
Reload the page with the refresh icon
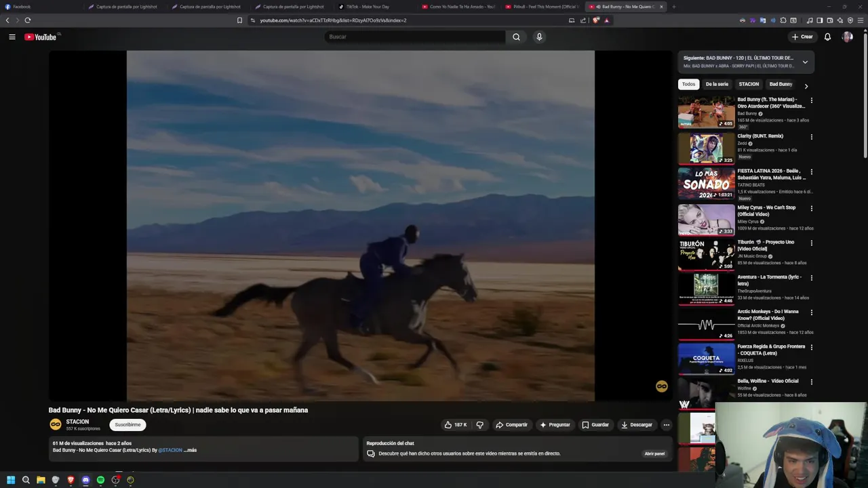coord(28,20)
